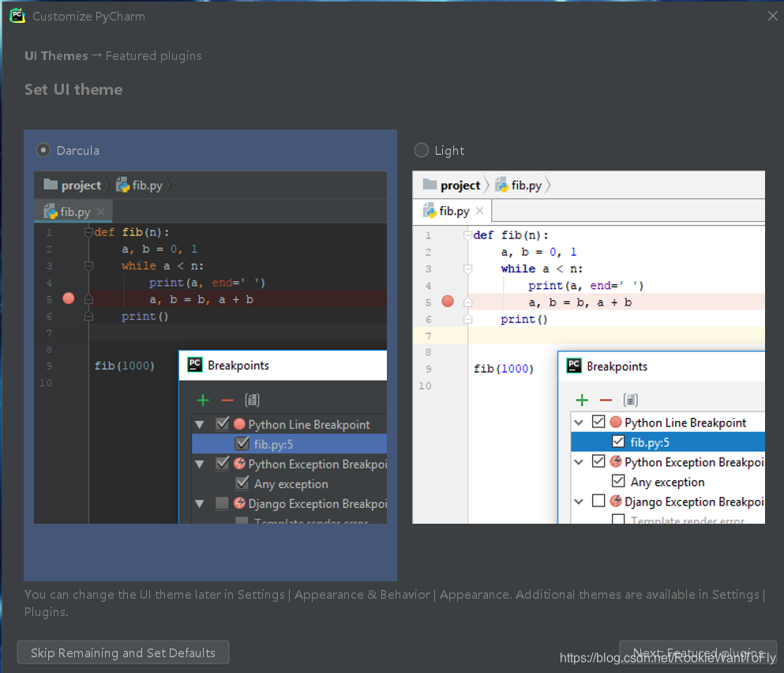784x673 pixels.
Task: Click Skip Remaining and Set Defaults
Action: [x=123, y=652]
